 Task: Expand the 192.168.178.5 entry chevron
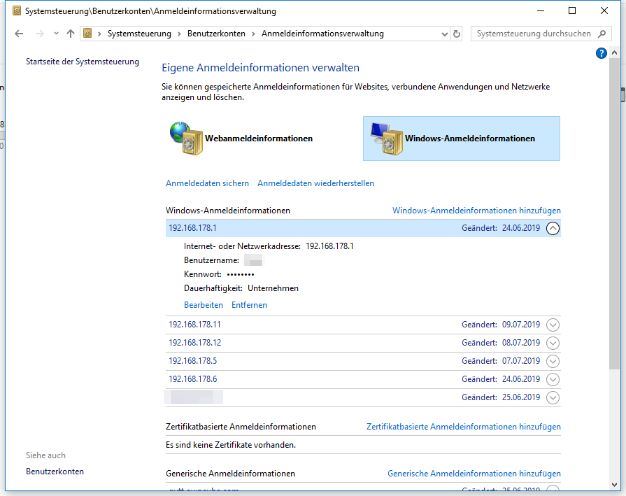point(553,361)
